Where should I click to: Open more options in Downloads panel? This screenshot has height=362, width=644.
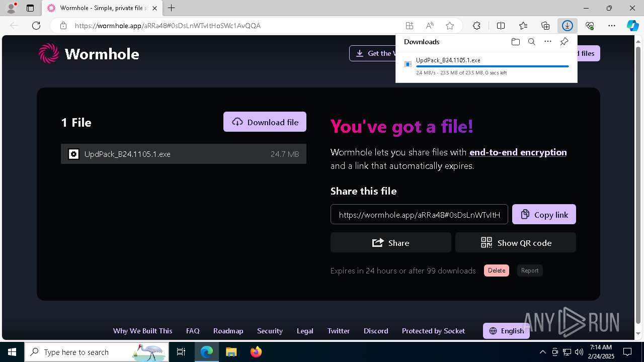point(548,42)
